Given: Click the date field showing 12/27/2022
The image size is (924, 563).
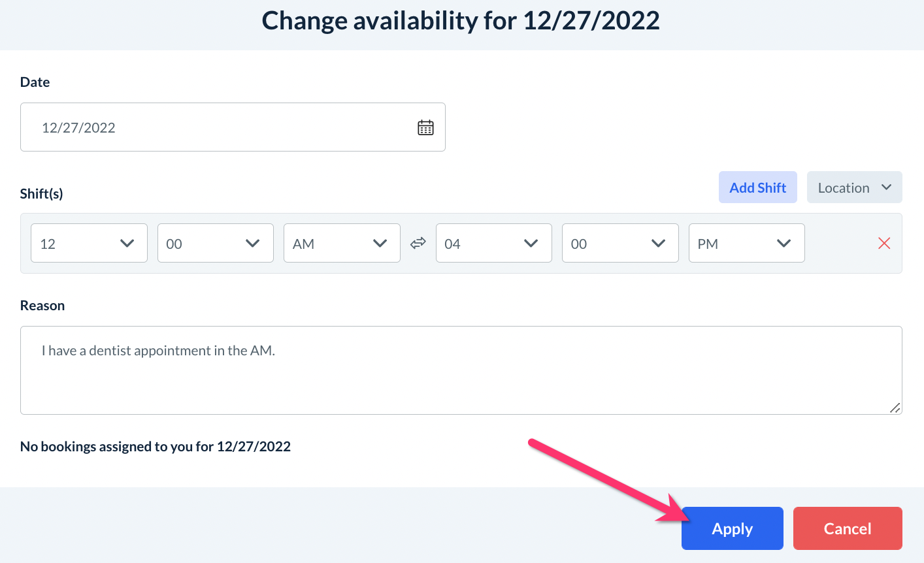Looking at the screenshot, I should (x=216, y=127).
